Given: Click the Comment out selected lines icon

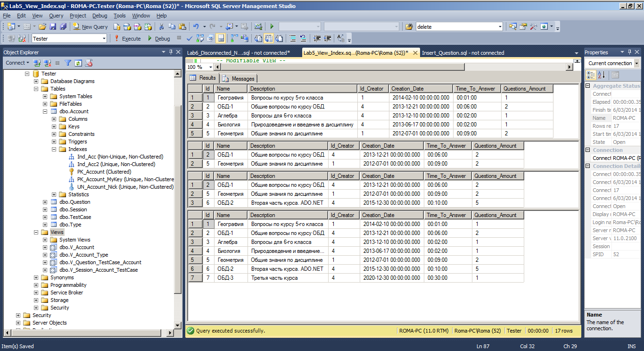Looking at the screenshot, I should 293,39.
